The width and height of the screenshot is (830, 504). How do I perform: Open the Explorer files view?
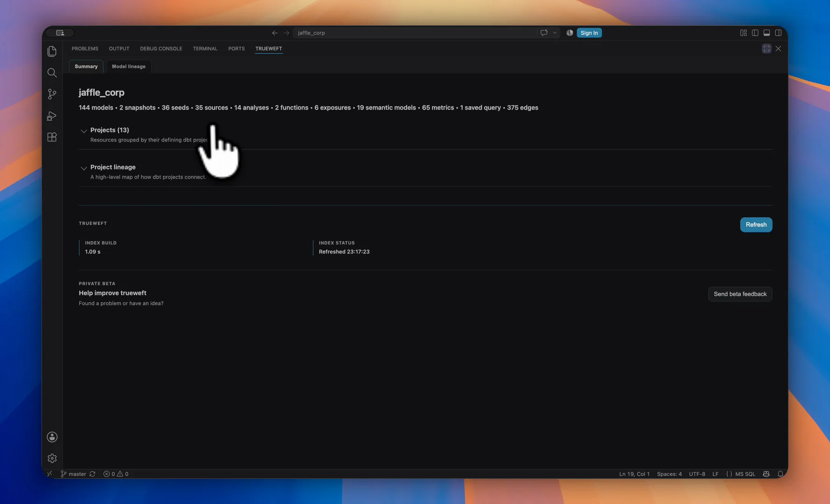click(x=52, y=51)
